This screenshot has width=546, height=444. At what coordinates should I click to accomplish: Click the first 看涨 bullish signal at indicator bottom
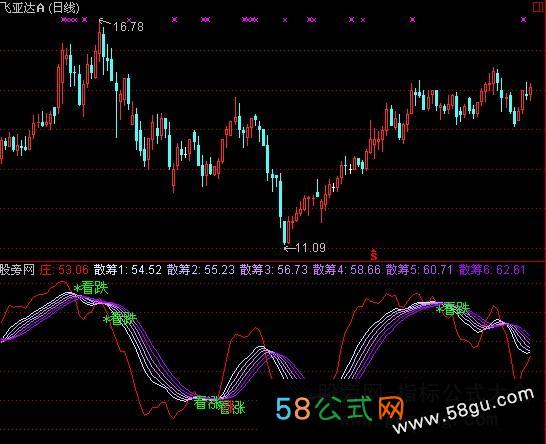pos(207,403)
